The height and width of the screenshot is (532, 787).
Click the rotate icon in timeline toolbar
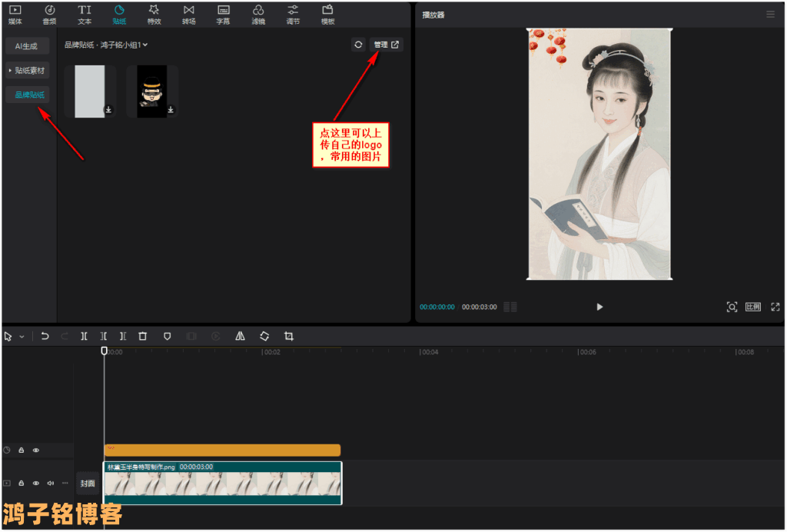click(264, 336)
